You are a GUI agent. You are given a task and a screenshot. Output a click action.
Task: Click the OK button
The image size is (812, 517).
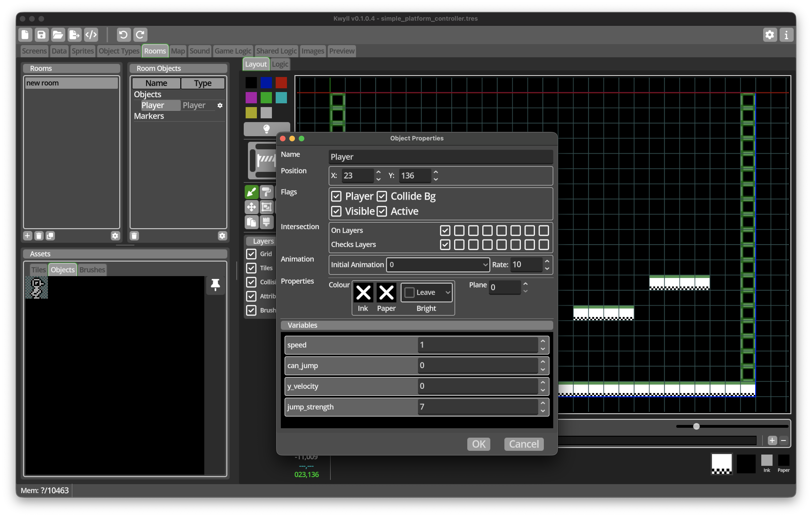479,444
